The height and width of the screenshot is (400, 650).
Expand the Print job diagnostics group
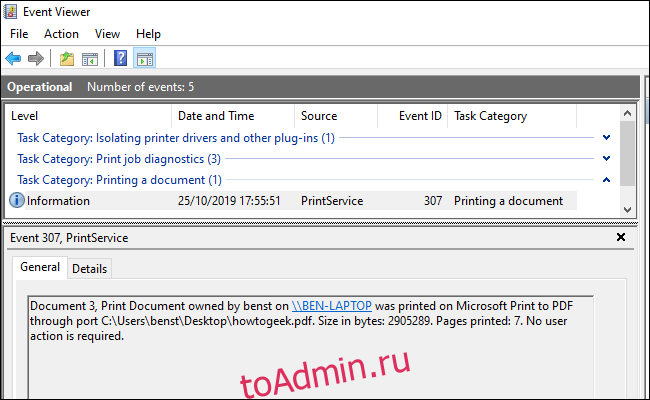[x=606, y=158]
